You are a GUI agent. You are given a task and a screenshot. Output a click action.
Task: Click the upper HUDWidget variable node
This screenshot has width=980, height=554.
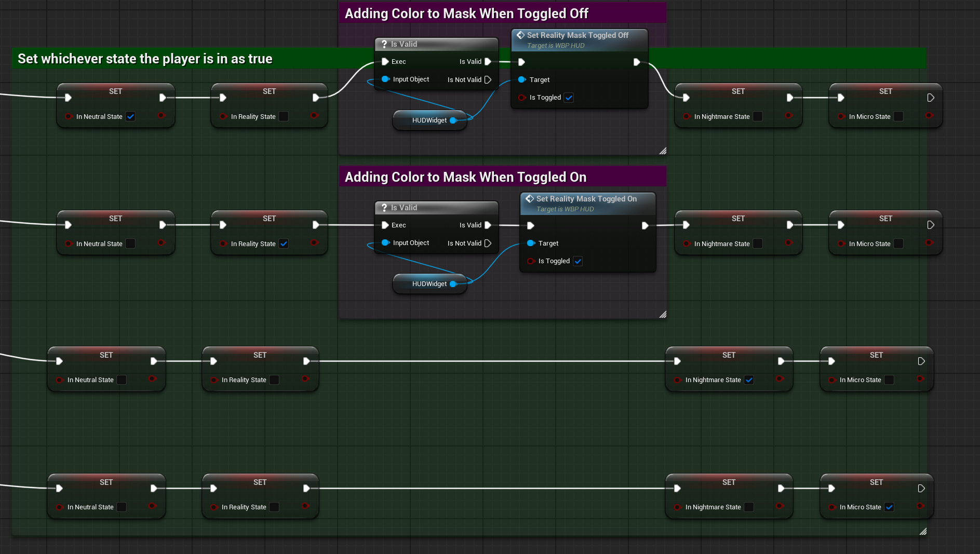point(429,120)
